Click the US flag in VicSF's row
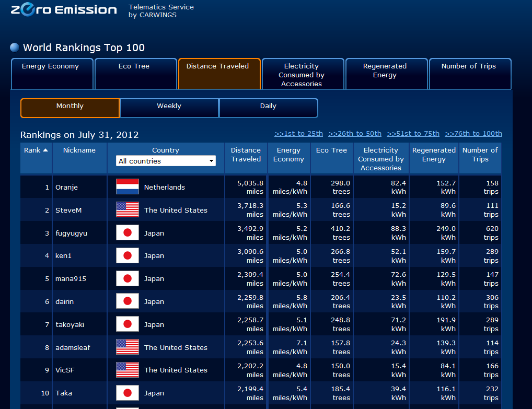532x409 pixels. [127, 370]
